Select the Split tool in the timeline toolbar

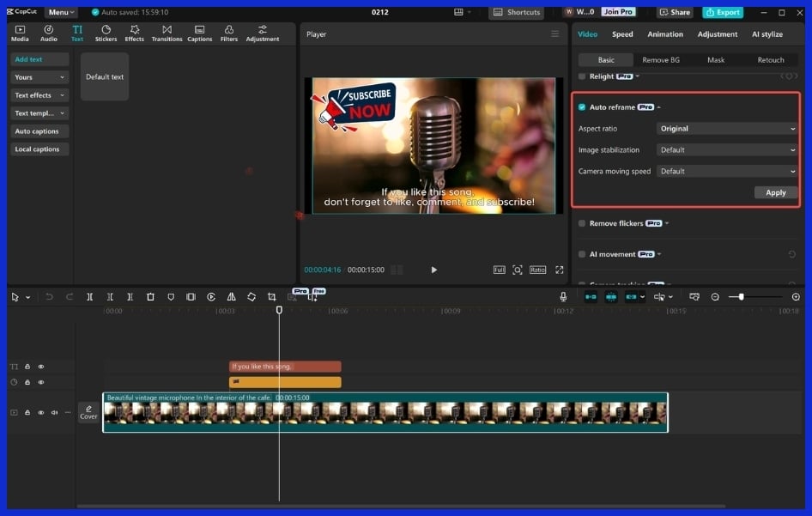tap(89, 296)
